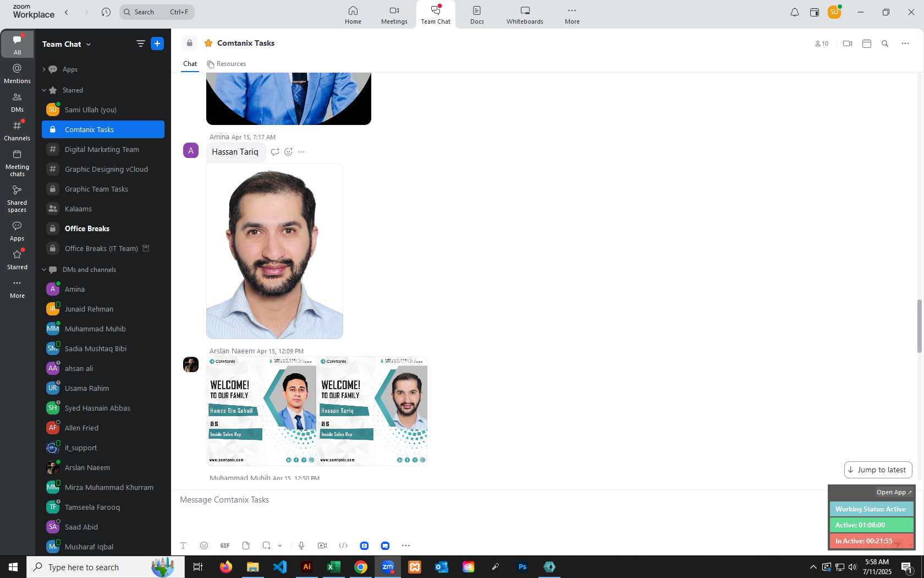Viewport: 924px width, 578px height.
Task: Open the calendar icon next to profile avatar
Action: [815, 12]
